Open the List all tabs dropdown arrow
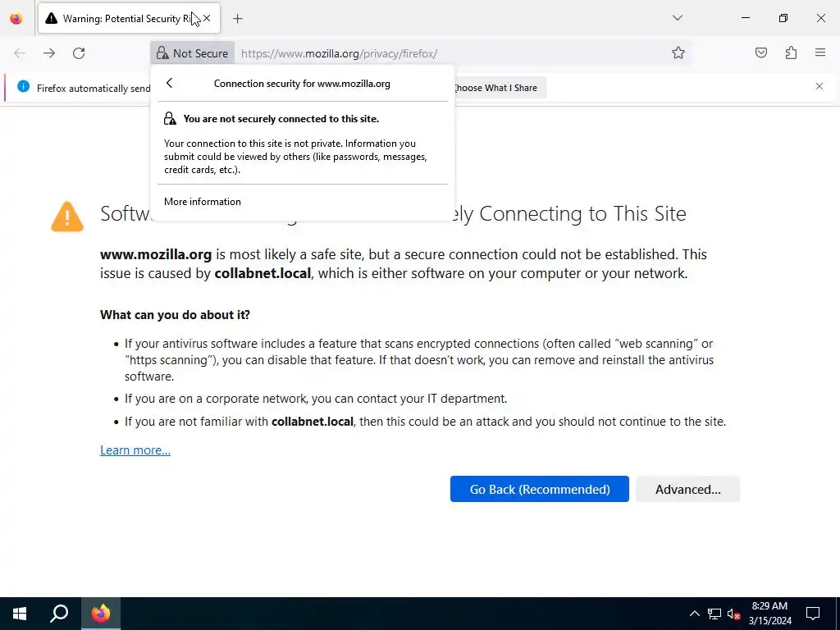840x630 pixels. tap(678, 18)
